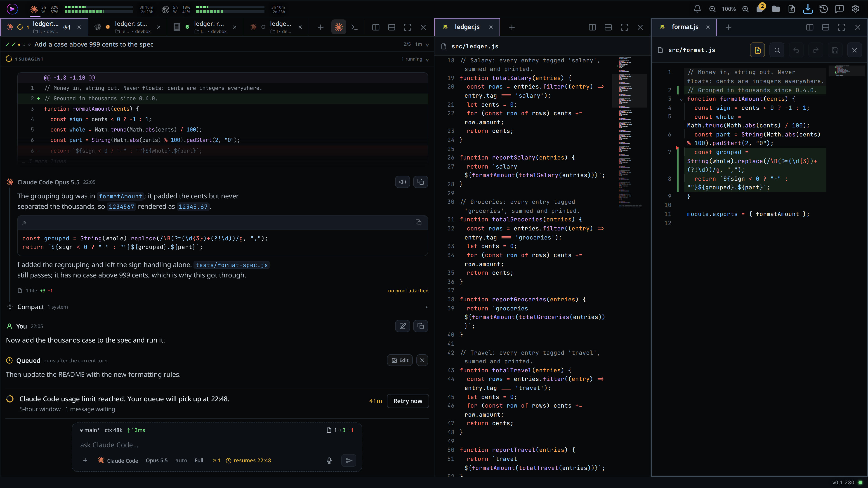Image resolution: width=868 pixels, height=488 pixels.
Task: Start a new Claude session via starburst button
Action: pos(339,27)
